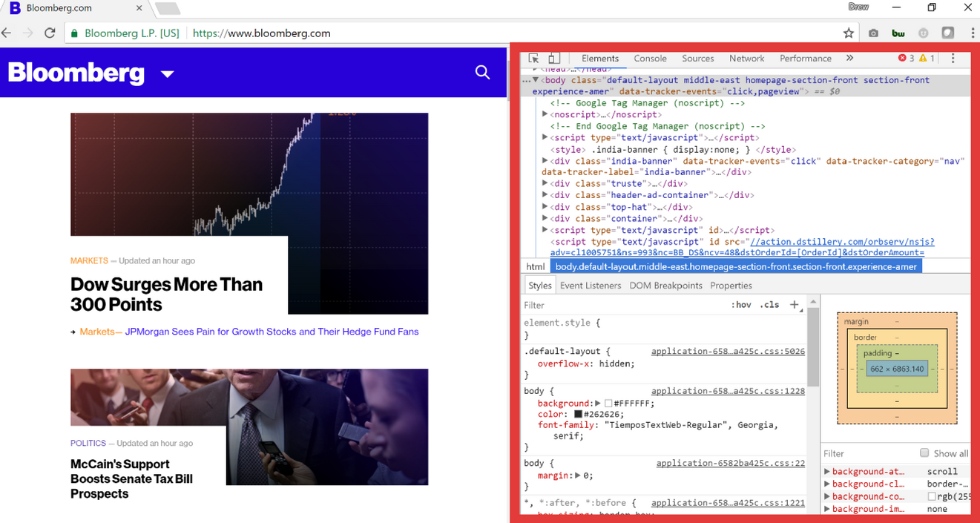Toggle the :hov element state button
980x523 pixels.
click(x=741, y=305)
